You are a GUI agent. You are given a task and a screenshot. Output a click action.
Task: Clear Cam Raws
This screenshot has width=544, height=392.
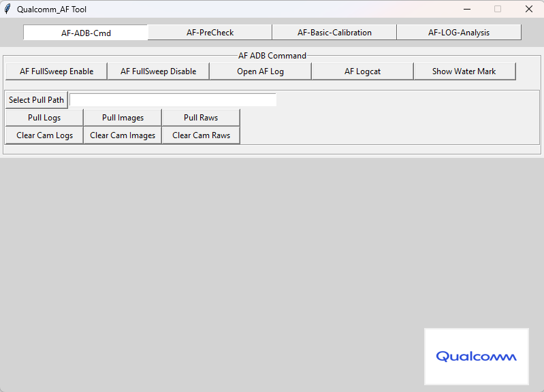pos(201,135)
